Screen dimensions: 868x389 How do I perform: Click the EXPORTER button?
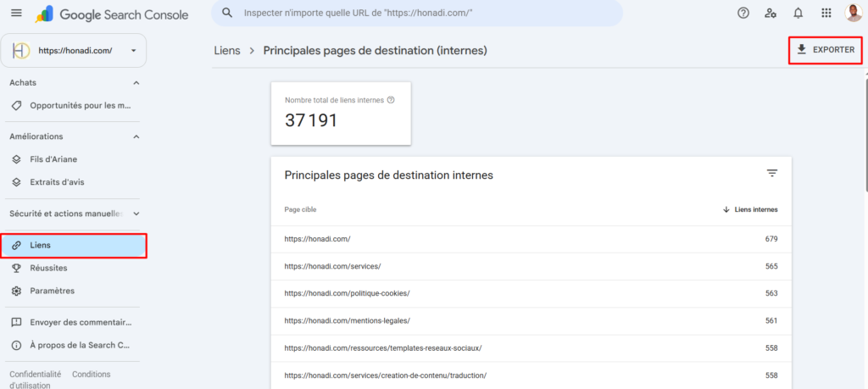tap(826, 50)
